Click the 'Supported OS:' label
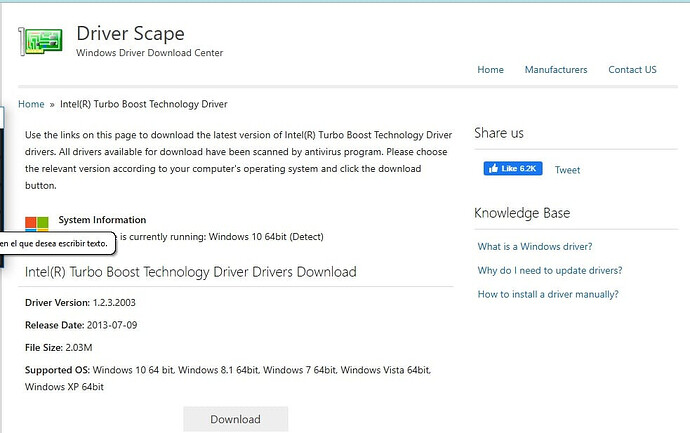 tap(57, 370)
